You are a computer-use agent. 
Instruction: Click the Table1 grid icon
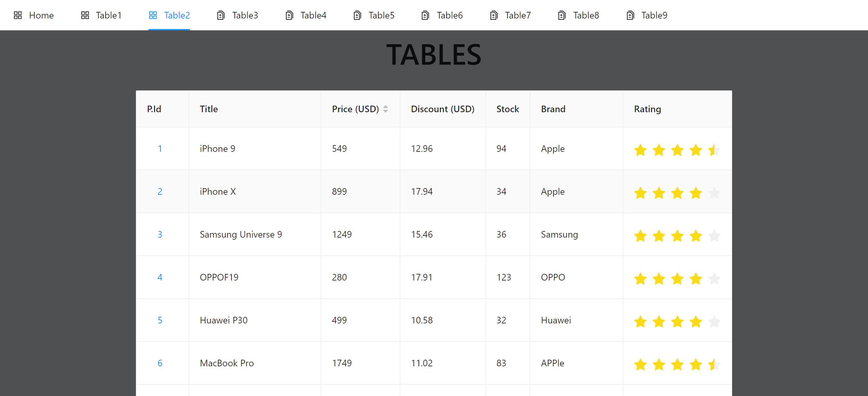point(85,15)
